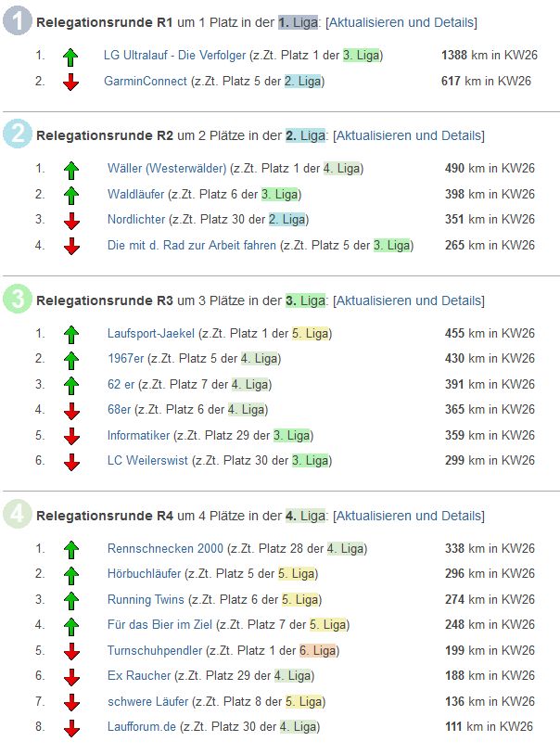The height and width of the screenshot is (754, 560).
Task: Click the numbered 4 circle badge for round R4
Action: [18, 515]
